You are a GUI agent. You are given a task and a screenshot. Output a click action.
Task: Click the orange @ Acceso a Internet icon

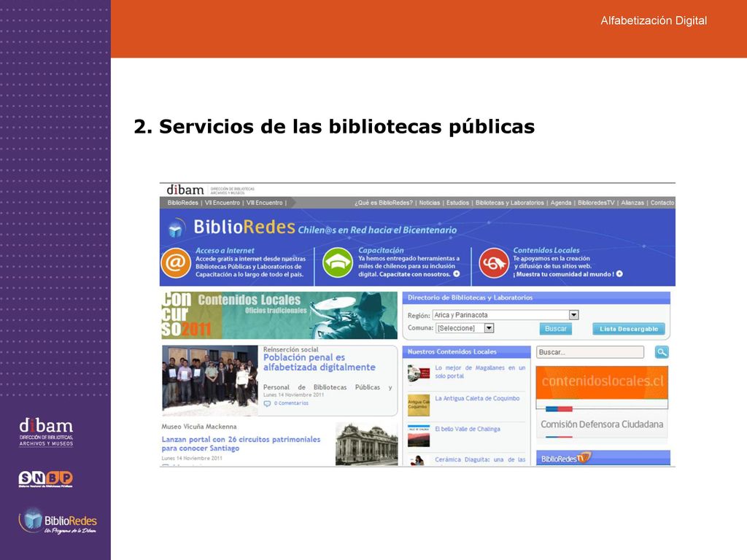(x=176, y=262)
